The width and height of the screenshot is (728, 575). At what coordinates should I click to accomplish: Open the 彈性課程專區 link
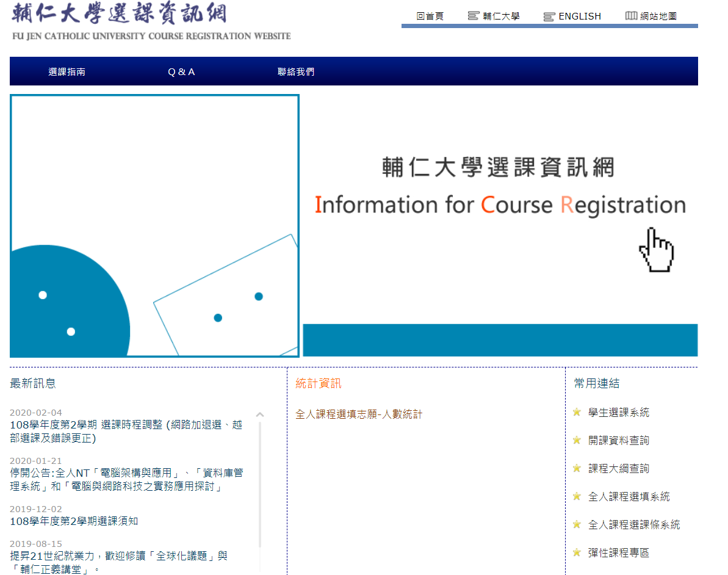click(618, 552)
